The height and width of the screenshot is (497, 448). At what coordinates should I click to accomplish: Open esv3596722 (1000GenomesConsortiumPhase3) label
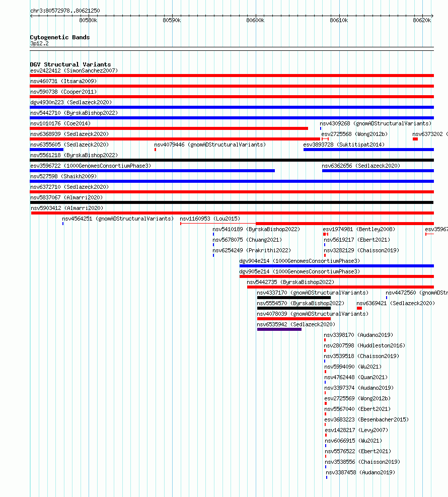(91, 166)
